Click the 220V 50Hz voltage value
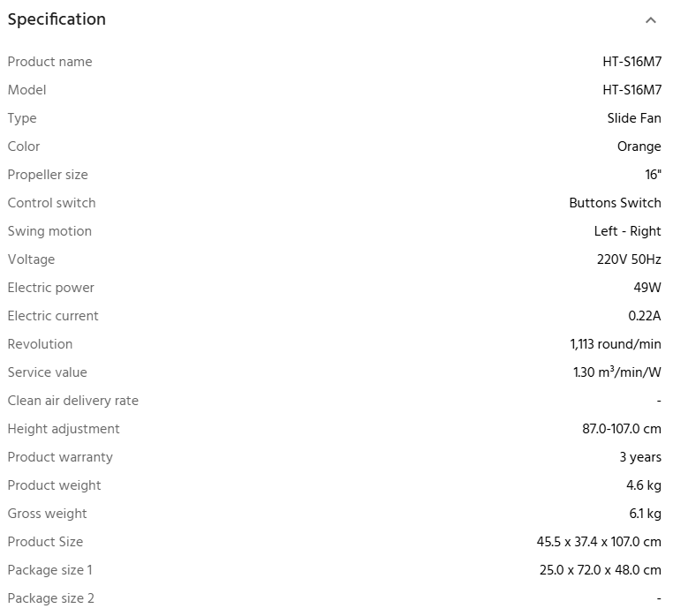This screenshot has width=673, height=616. [x=629, y=259]
